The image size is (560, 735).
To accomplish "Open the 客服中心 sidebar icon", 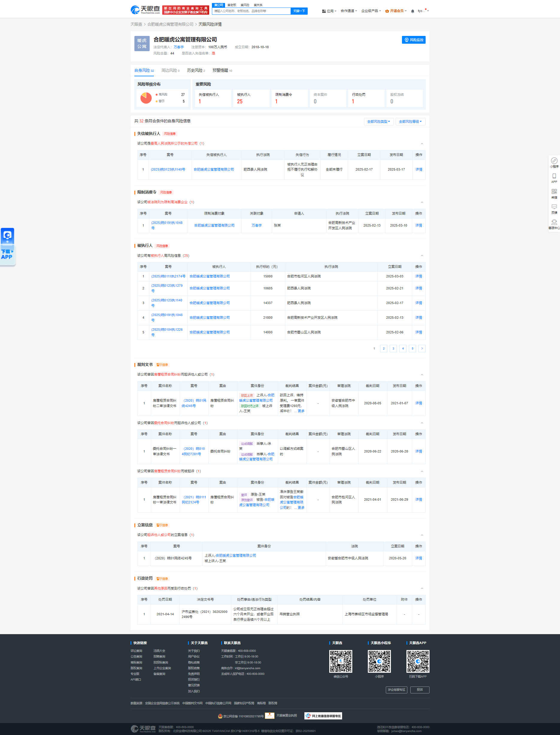I will tap(554, 224).
